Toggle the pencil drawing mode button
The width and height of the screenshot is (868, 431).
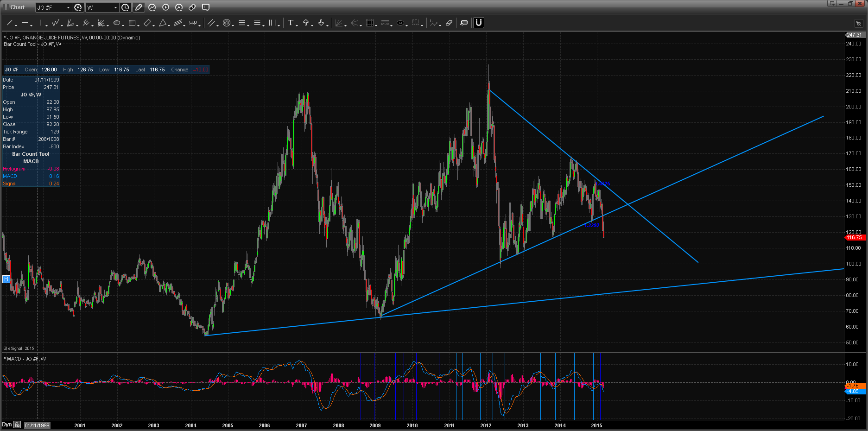pyautogui.click(x=139, y=7)
